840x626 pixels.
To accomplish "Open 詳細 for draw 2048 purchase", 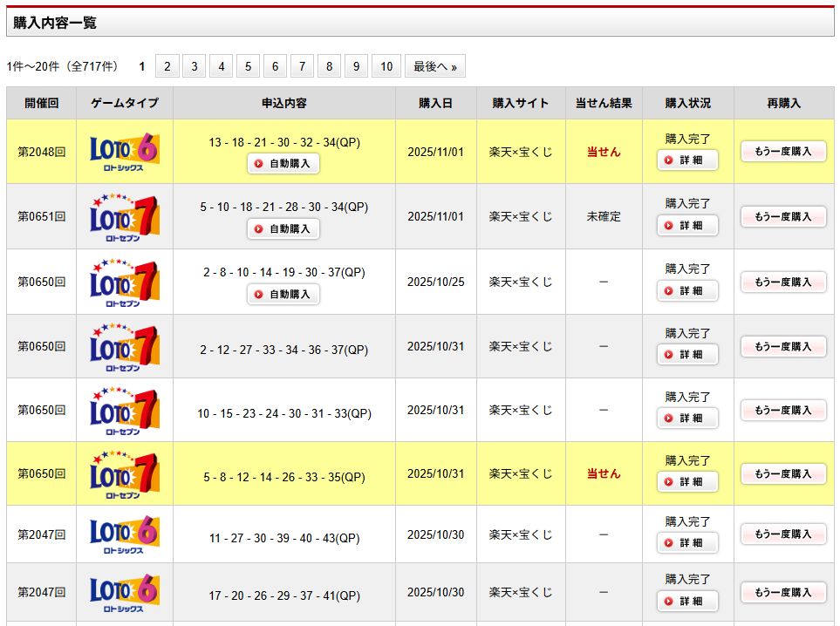I will pos(687,160).
